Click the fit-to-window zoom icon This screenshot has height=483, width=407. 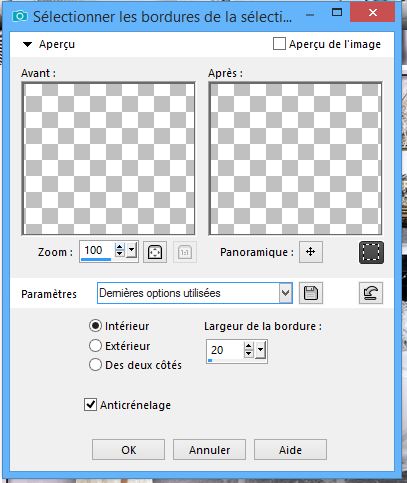[155, 252]
